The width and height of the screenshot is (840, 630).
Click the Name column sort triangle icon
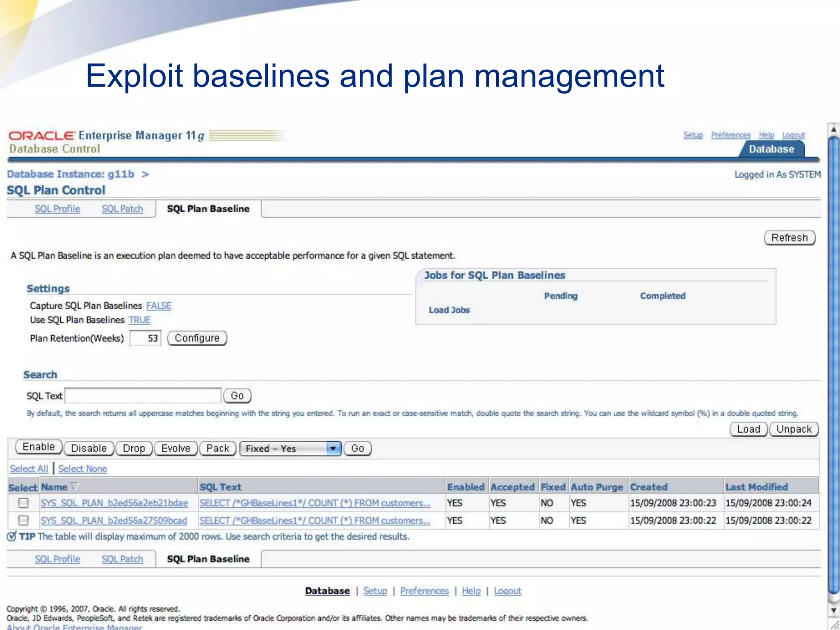point(75,486)
